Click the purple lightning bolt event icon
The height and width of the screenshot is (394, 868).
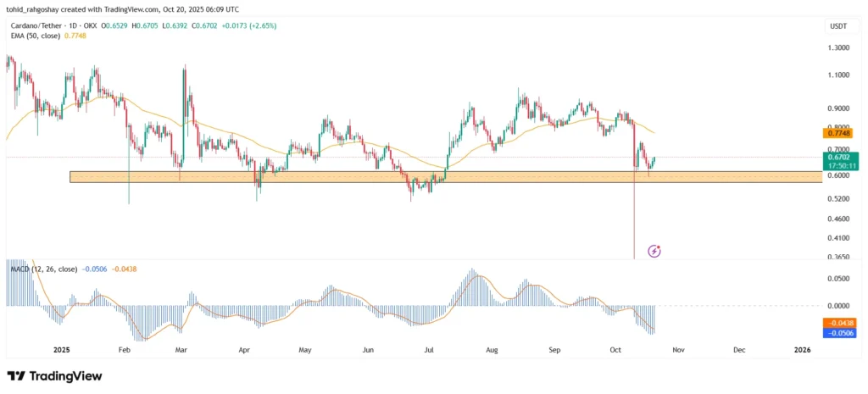tap(654, 251)
